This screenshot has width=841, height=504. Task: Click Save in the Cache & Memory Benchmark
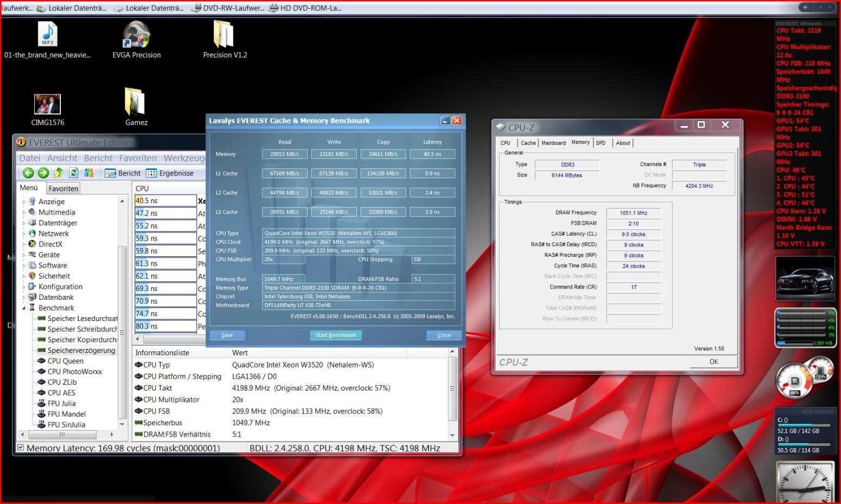tap(227, 335)
